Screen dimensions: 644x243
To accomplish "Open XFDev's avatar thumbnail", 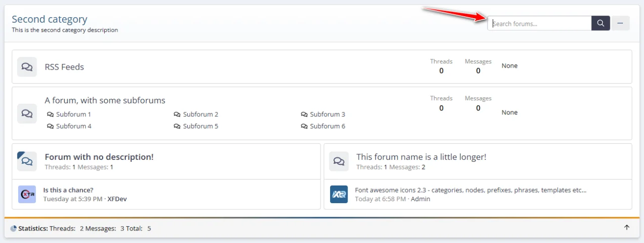I will coord(27,194).
